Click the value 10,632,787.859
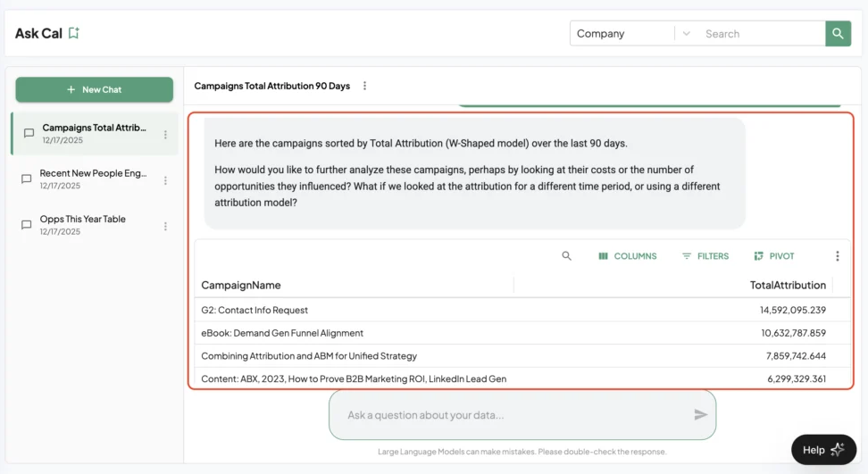The height and width of the screenshot is (474, 868). pos(793,333)
